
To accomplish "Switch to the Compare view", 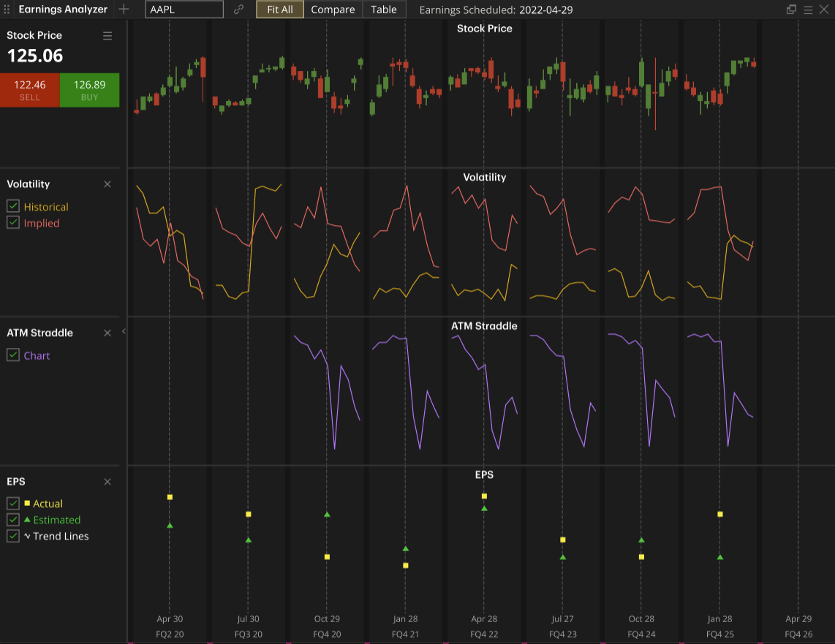I will (333, 10).
